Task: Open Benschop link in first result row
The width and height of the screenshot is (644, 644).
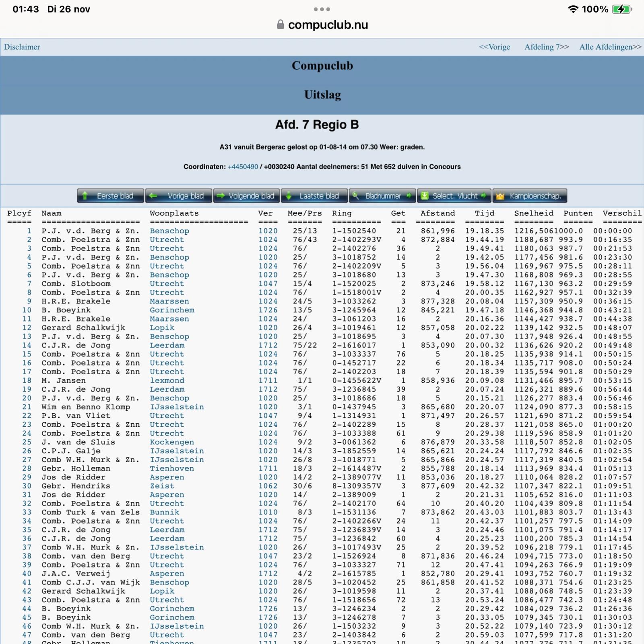Action: click(x=169, y=231)
